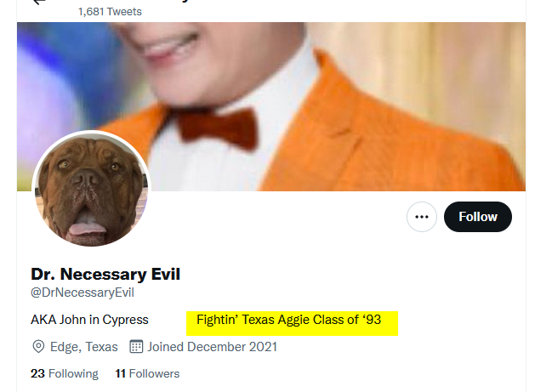The image size is (552, 392).
Task: Click the bio text AKA John in Cypress
Action: [x=89, y=321]
